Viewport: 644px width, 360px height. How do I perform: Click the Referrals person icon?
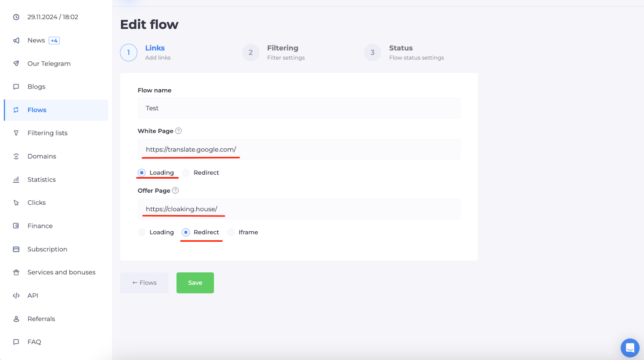[x=16, y=319]
